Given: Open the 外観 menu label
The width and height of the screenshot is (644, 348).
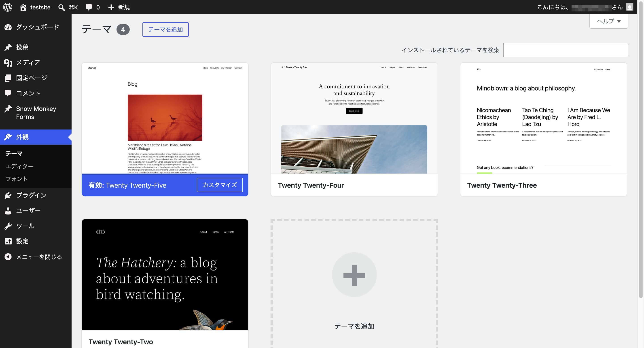Looking at the screenshot, I should coord(22,137).
